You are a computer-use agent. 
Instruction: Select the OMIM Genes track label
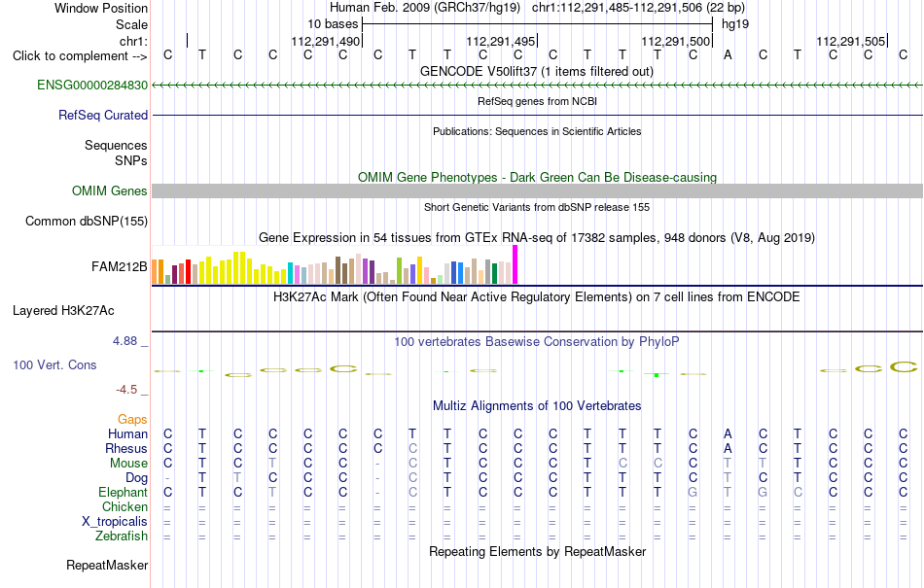pos(110,190)
